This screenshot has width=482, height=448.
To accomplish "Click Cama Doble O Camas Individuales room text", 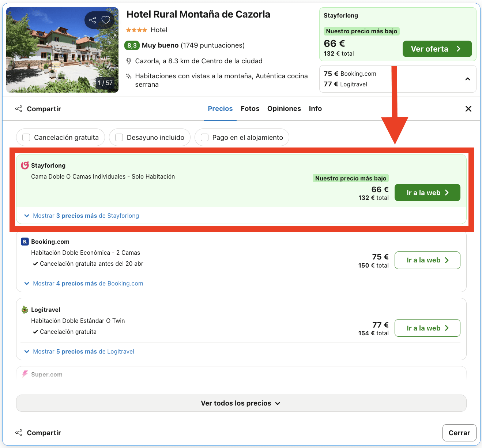I will [x=103, y=176].
